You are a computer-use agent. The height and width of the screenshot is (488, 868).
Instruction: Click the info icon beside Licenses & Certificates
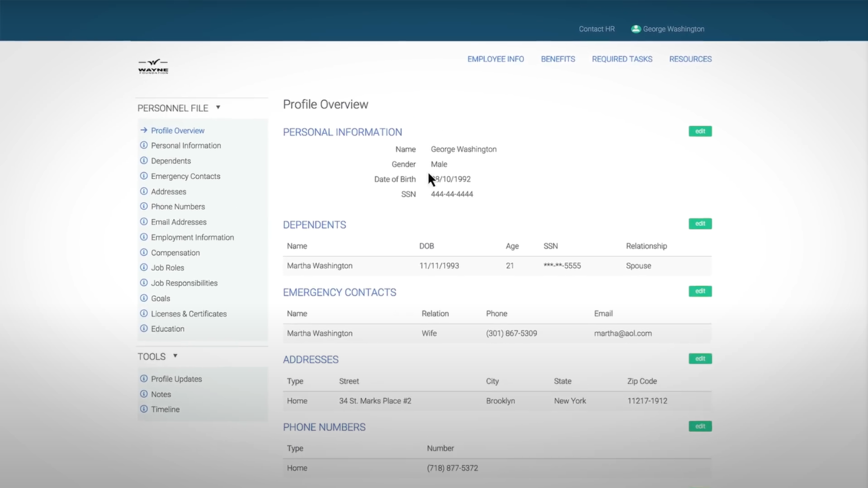tap(144, 313)
